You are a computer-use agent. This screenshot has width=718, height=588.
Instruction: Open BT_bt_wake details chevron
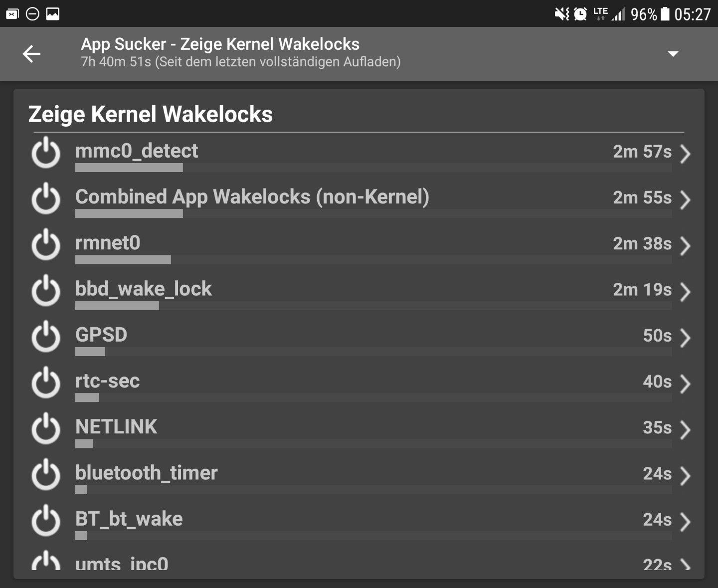tap(685, 522)
